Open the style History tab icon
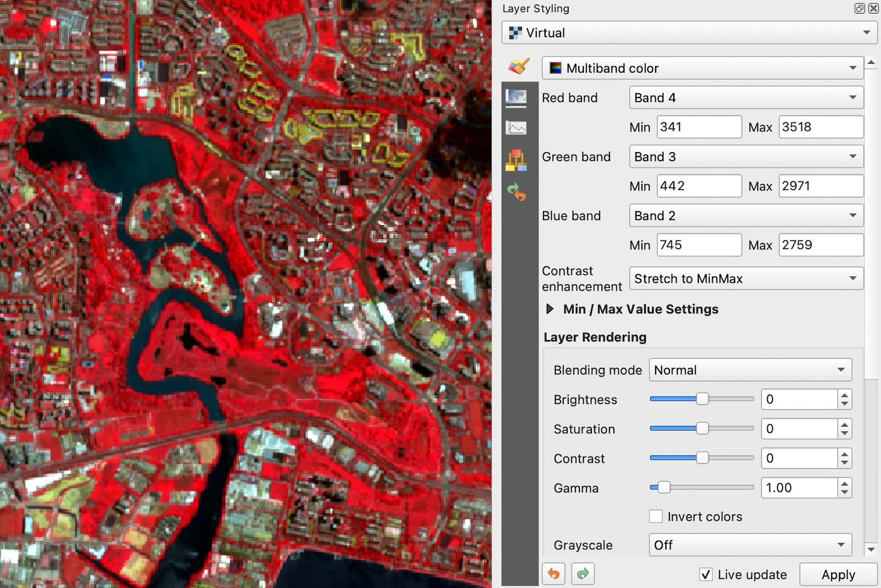The height and width of the screenshot is (588, 881). click(x=516, y=192)
